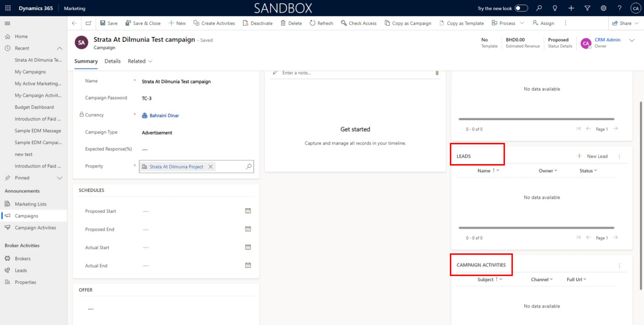Click Copy as Campaign command

[x=408, y=23]
